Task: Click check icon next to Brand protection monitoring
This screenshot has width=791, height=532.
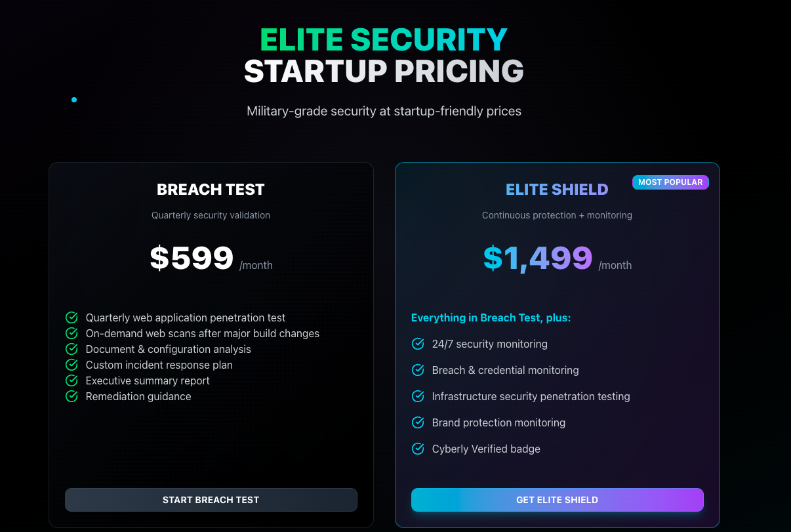Action: click(x=418, y=422)
